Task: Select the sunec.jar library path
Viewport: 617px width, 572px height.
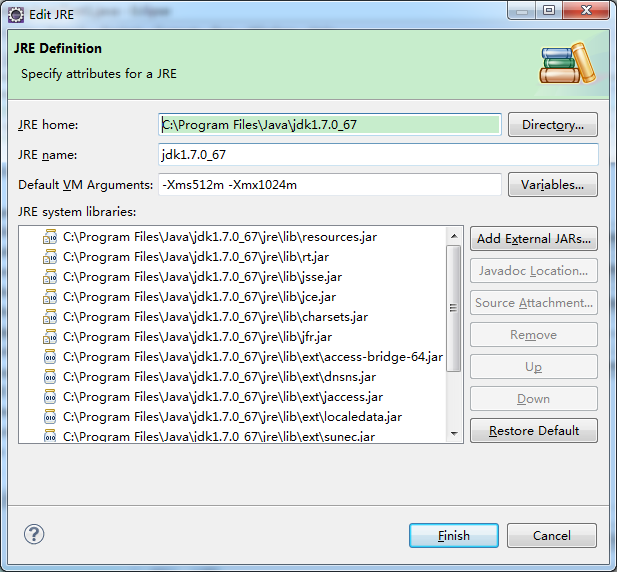Action: coord(219,436)
